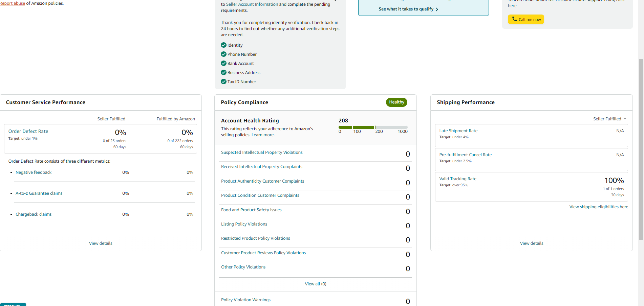Viewport: 644px width, 306px height.
Task: Open Product Authenticity Customer Complaints
Action: [262, 181]
